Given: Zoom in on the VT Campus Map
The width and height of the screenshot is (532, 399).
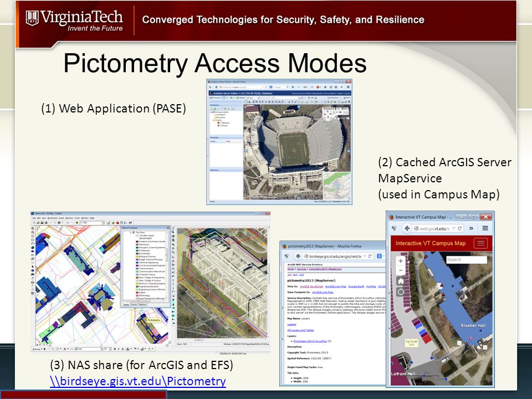Looking at the screenshot, I should (x=401, y=260).
